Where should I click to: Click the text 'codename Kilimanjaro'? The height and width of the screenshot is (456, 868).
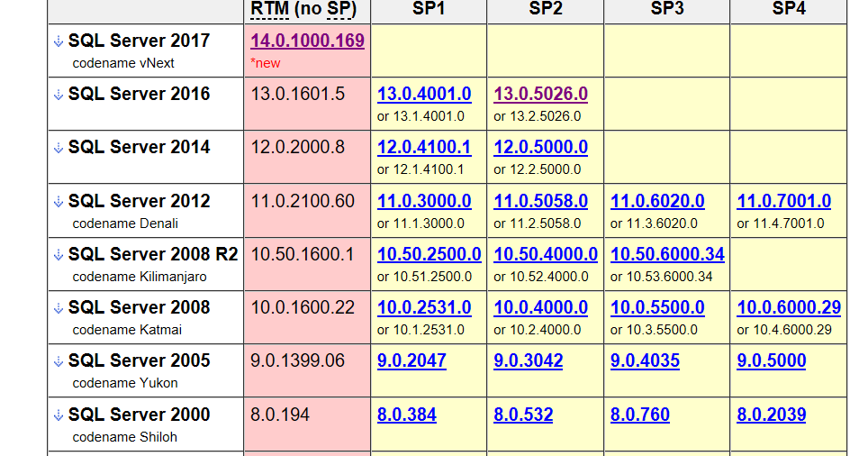click(139, 277)
